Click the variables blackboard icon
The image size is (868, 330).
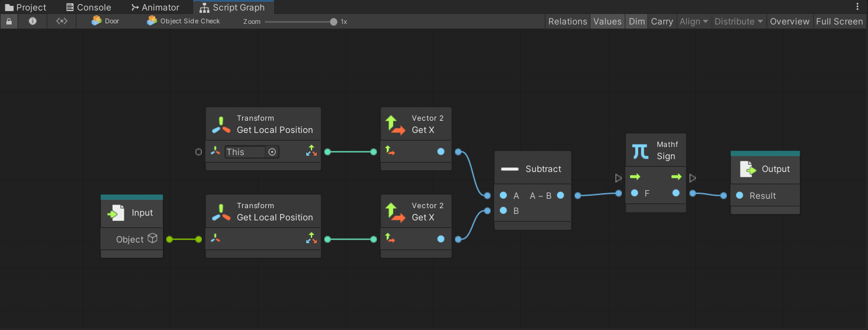click(x=61, y=21)
